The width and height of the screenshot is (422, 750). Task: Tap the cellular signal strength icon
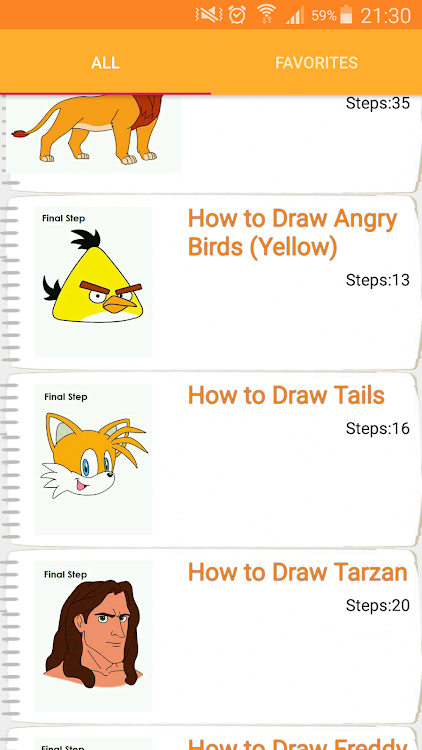[295, 16]
